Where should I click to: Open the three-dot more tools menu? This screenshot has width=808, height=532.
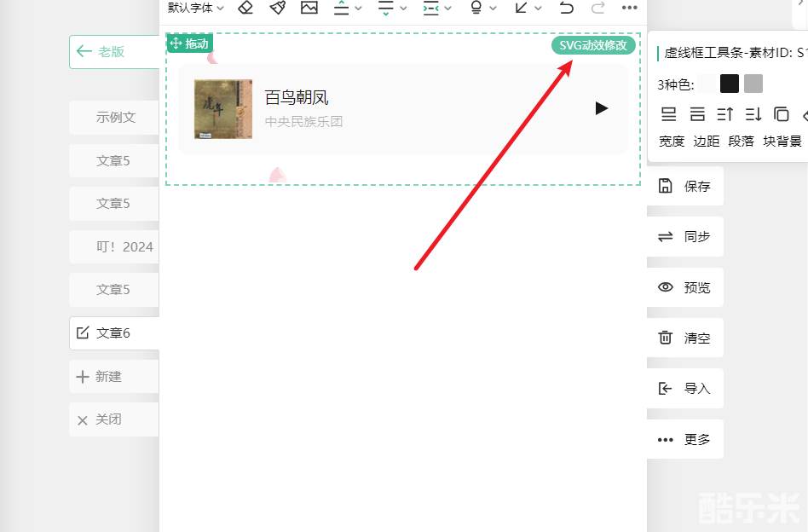629,8
